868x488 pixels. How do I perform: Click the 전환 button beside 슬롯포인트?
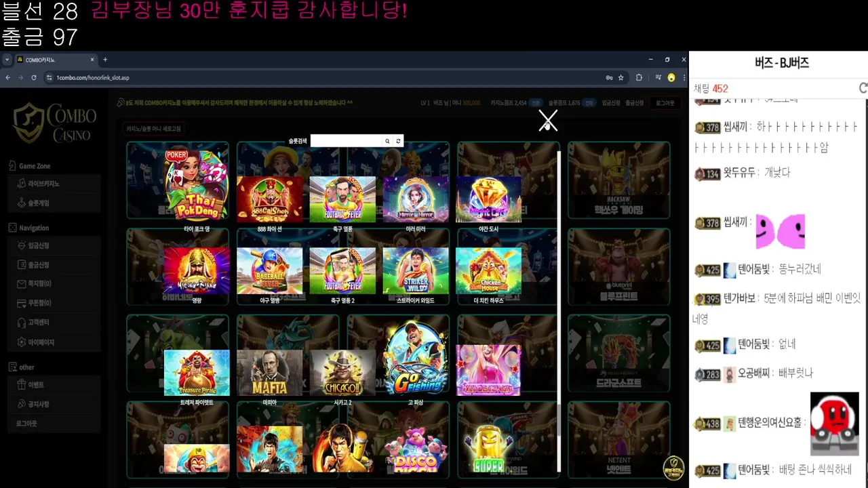(589, 103)
